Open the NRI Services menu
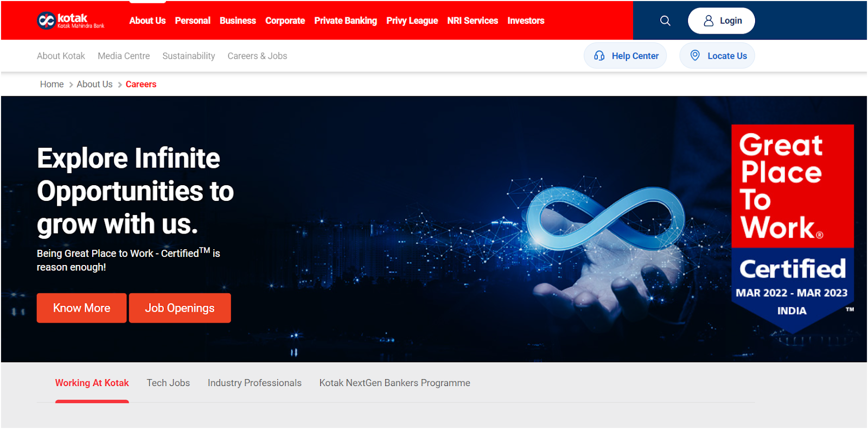Screen dimensions: 868x429 [473, 21]
